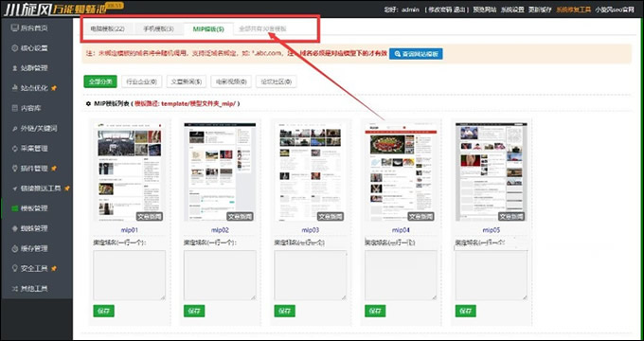Click the 核心设置 gear icon in sidebar
Viewport: 644px width, 341px height.
pyautogui.click(x=15, y=48)
